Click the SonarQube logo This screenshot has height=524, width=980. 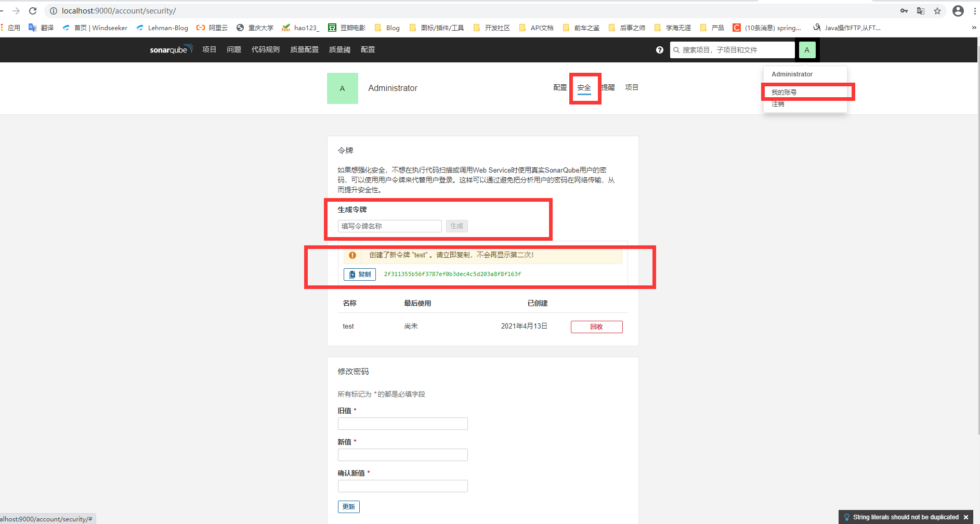[171, 49]
